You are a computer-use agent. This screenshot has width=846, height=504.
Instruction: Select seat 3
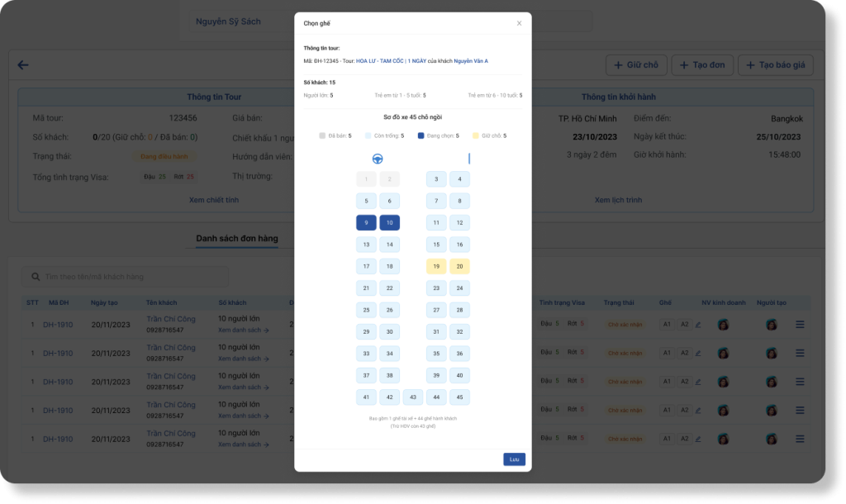[x=436, y=179]
